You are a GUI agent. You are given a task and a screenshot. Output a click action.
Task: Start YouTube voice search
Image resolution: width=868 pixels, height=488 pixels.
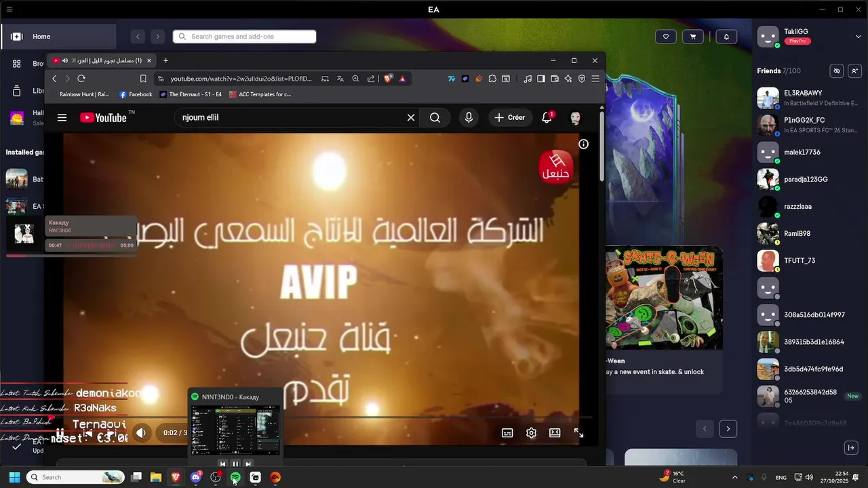pyautogui.click(x=469, y=117)
